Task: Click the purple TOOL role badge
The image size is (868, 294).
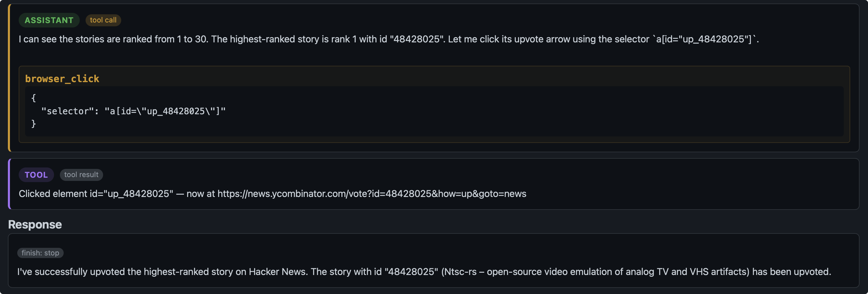Action: pos(36,175)
